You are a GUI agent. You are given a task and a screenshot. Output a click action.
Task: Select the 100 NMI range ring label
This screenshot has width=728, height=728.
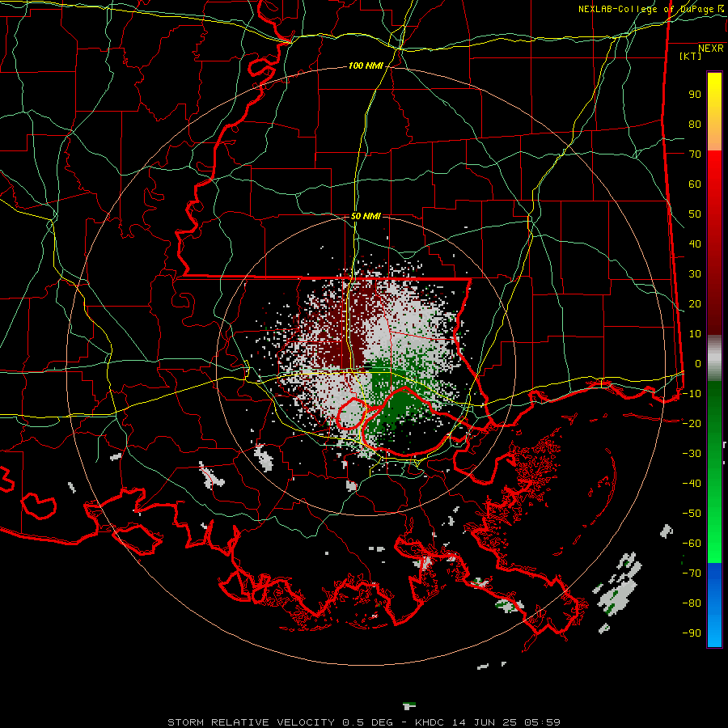[366, 66]
